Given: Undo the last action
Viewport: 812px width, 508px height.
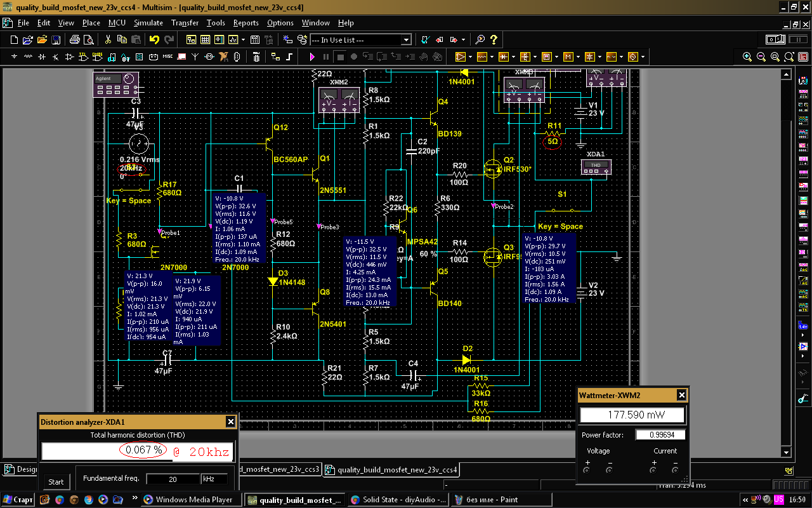Looking at the screenshot, I should [154, 39].
